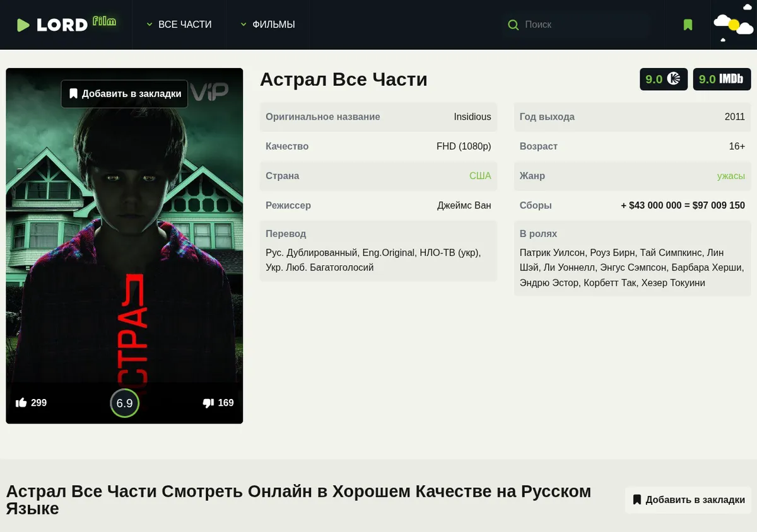Toggle theme with the cloud and sun icon
The image size is (757, 532).
734,26
